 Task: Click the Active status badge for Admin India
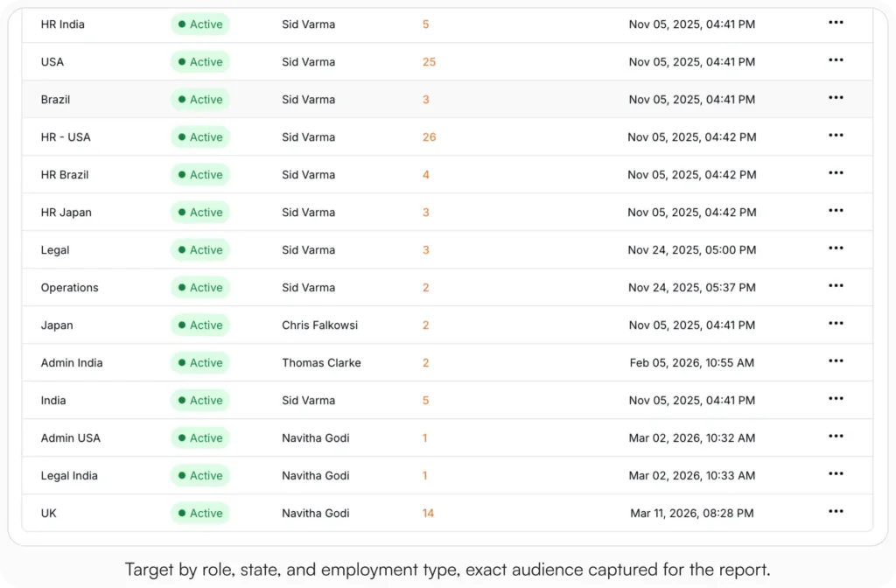tap(200, 363)
